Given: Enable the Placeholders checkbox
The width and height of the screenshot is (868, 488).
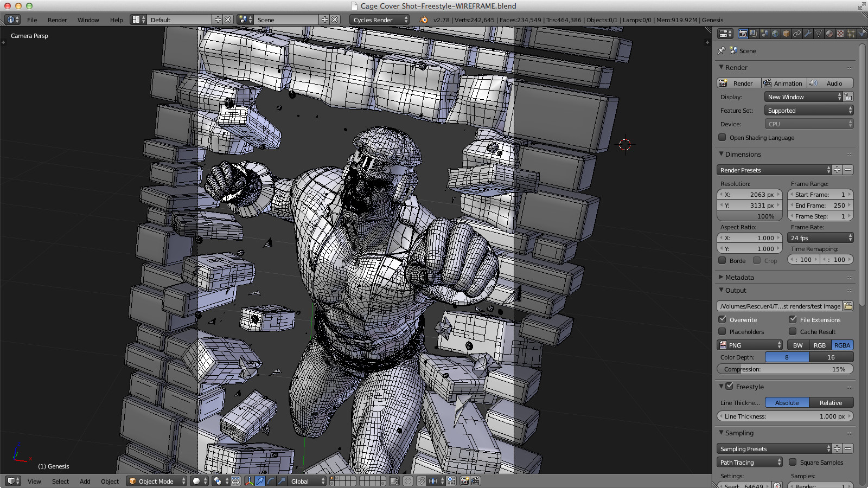Looking at the screenshot, I should point(722,331).
